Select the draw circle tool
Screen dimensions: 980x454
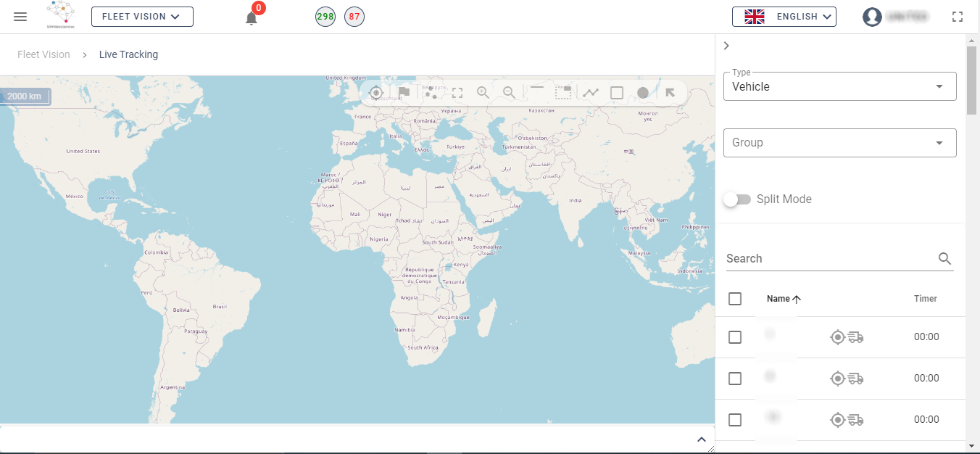point(643,93)
